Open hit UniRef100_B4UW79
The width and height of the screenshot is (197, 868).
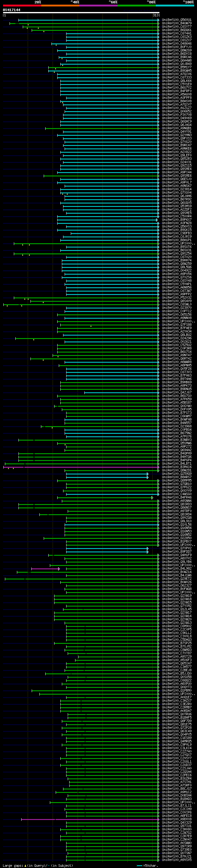pos(177,23)
